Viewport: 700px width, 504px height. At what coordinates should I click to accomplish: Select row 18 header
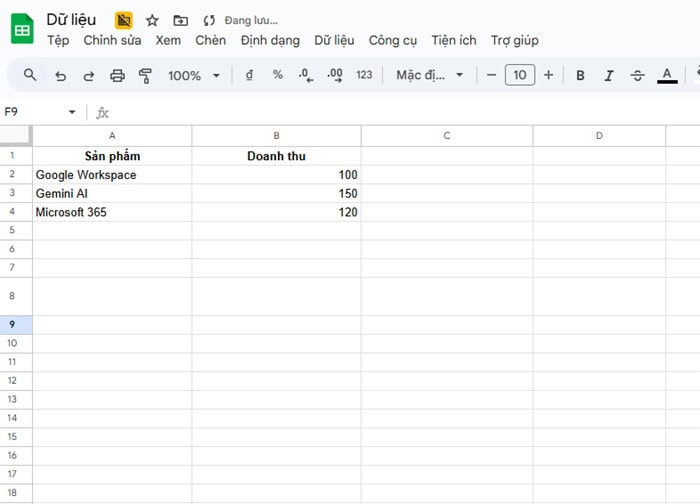(12, 493)
